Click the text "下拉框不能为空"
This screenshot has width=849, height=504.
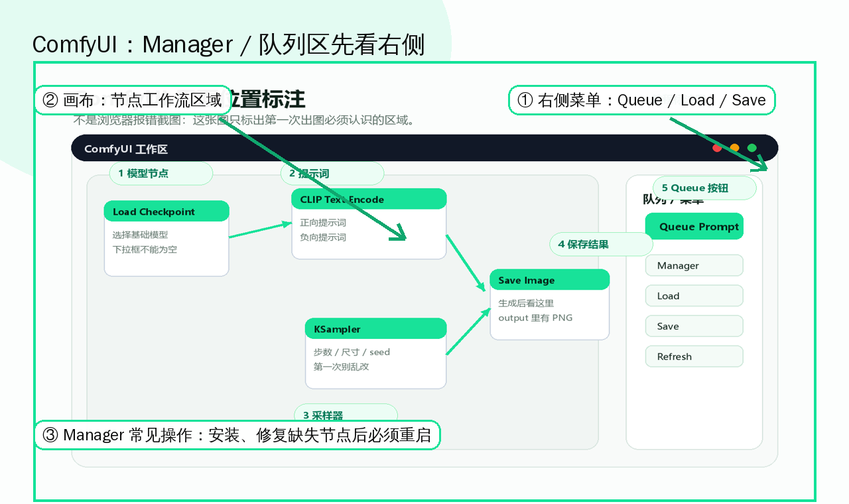click(145, 249)
